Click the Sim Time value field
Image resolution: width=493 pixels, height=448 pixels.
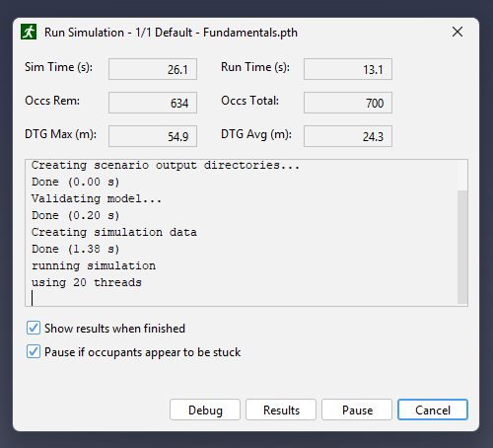click(153, 69)
